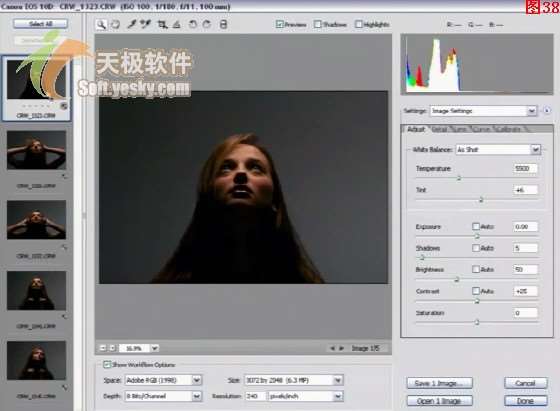This screenshot has width=560, height=411.
Task: Click the Shadows slider handle
Action: [x=422, y=257]
